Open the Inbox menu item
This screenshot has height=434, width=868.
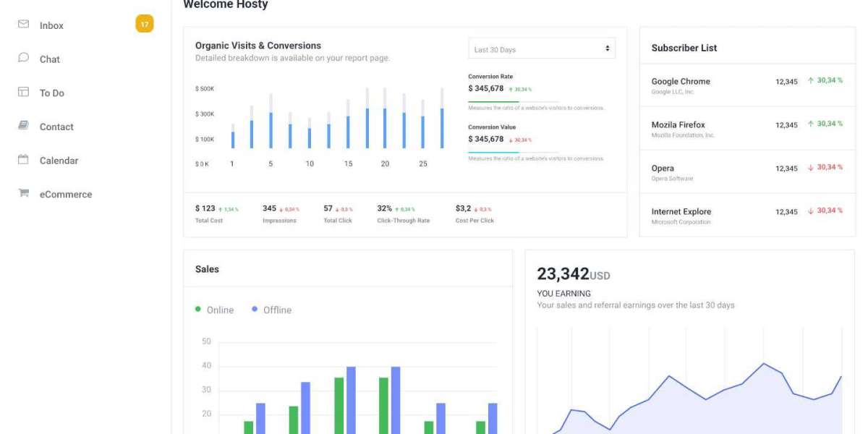[x=51, y=25]
